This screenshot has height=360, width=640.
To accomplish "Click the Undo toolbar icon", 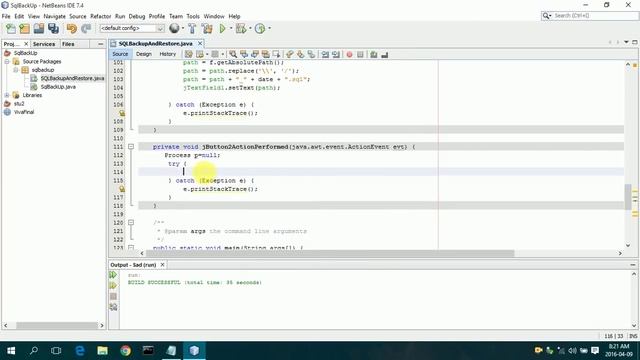I will point(72,28).
